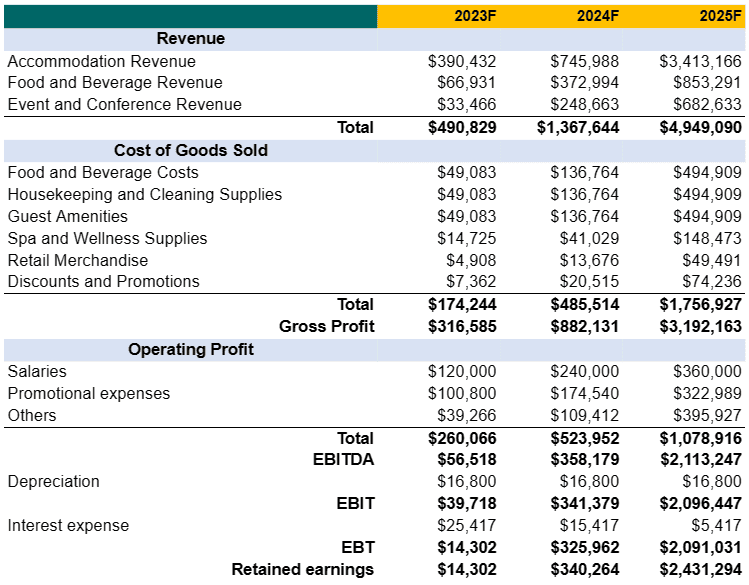This screenshot has height=585, width=749.
Task: Select the $682,633 event revenue cell
Action: (707, 104)
